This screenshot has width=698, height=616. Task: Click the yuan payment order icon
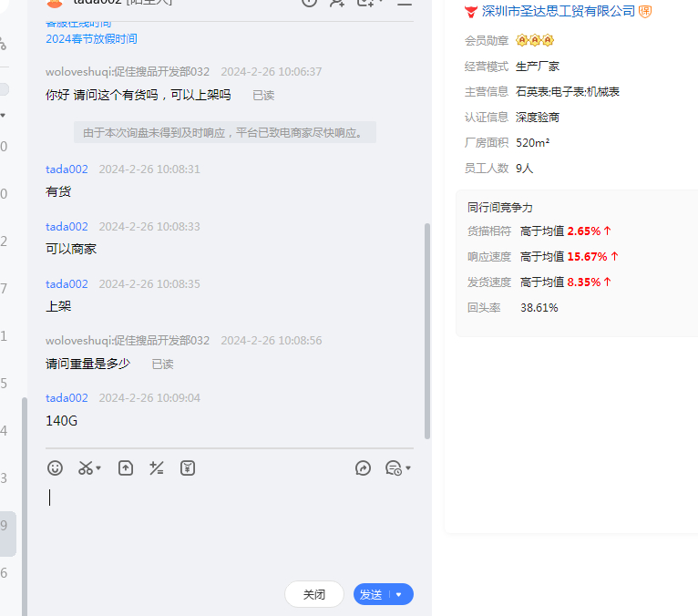click(188, 468)
